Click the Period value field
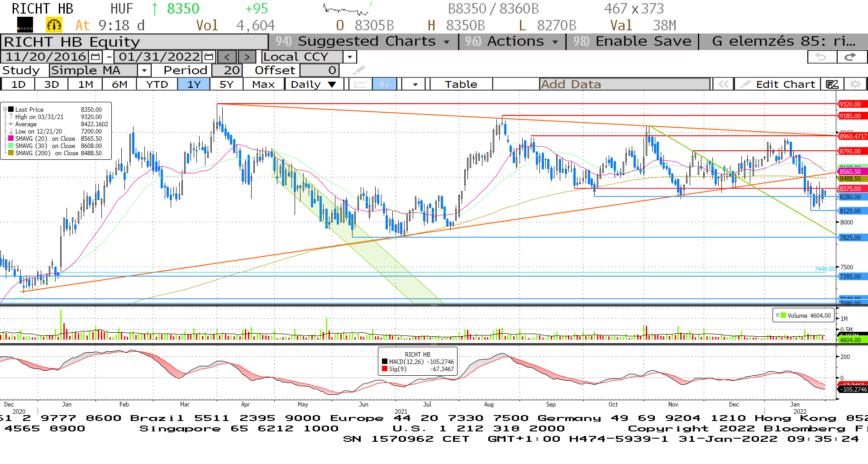 [227, 70]
